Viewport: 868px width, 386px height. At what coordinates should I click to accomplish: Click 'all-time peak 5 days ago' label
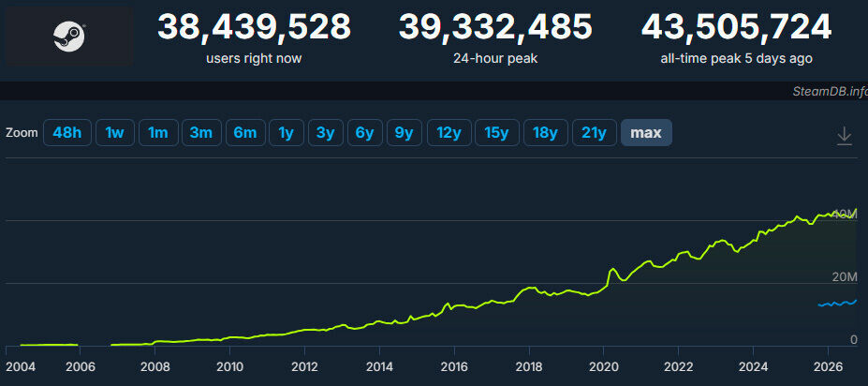736,58
